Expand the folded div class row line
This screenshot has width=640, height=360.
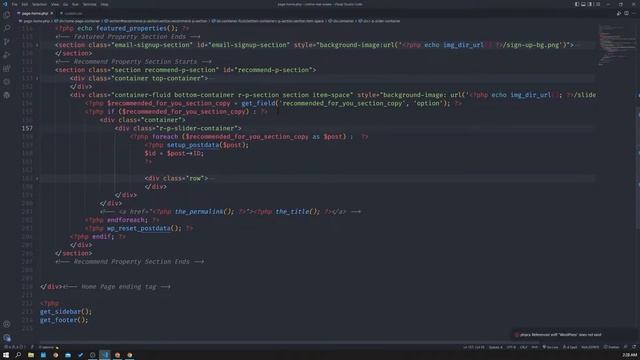click(37, 178)
